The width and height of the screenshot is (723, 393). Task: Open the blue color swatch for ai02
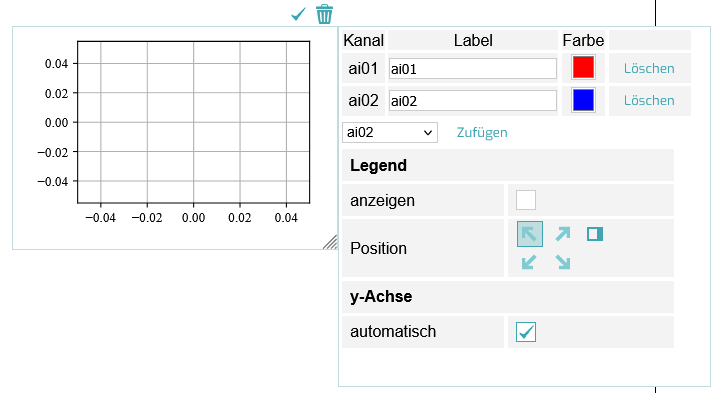[x=583, y=100]
